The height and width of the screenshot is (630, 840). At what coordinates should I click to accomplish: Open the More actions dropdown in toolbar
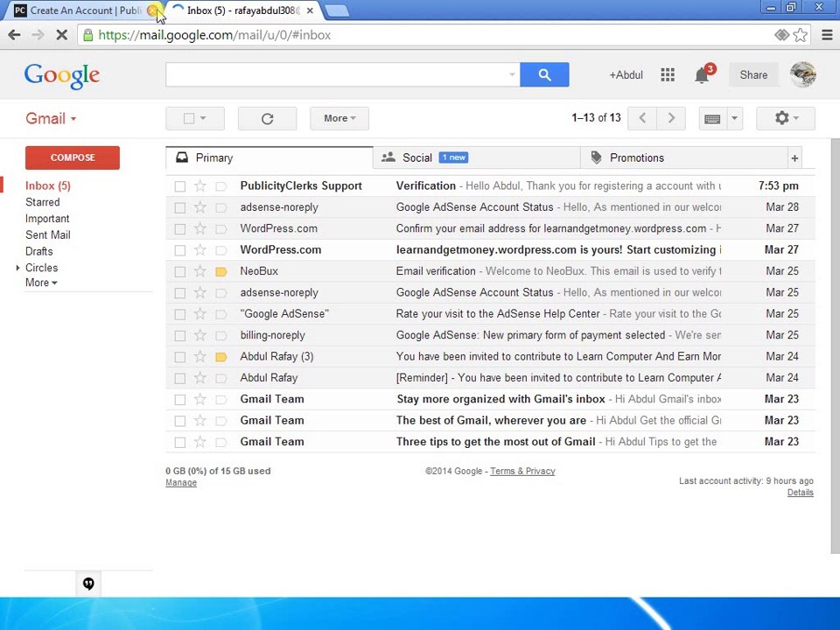[x=339, y=118]
